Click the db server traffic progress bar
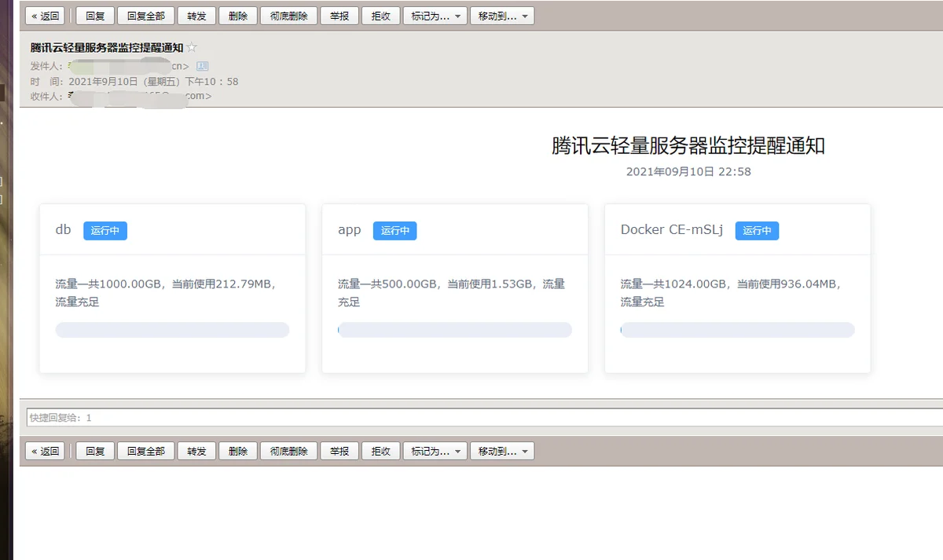This screenshot has height=560, width=943. point(172,330)
